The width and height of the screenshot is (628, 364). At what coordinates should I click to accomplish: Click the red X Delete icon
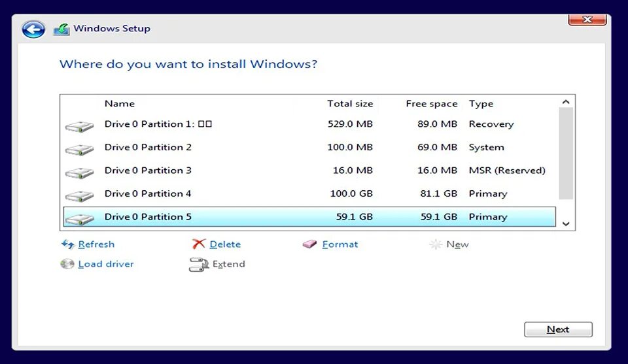click(198, 244)
